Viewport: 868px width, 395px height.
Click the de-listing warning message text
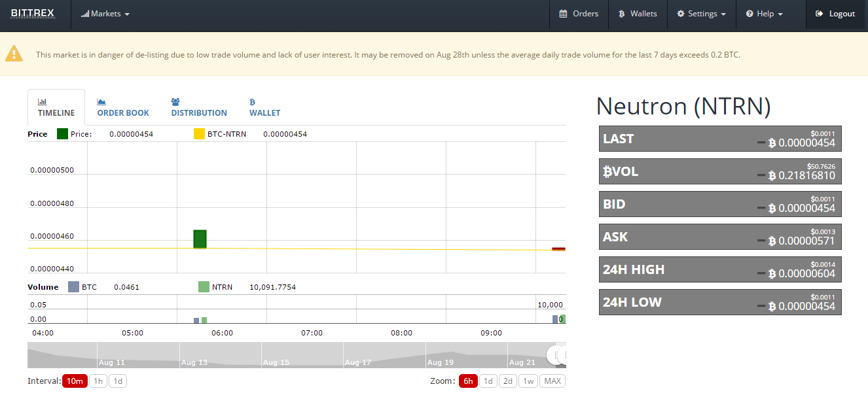[388, 54]
